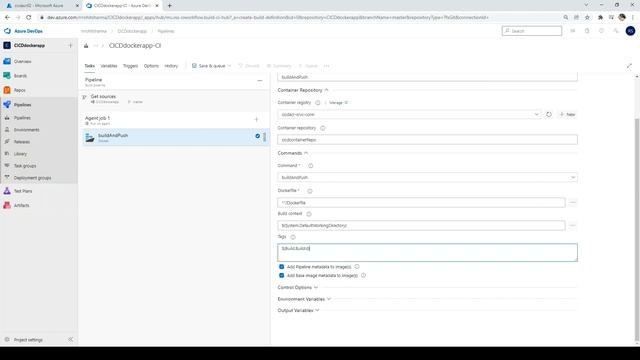This screenshot has width=640, height=360.
Task: Click the refresh icon beside container registry
Action: (x=549, y=114)
